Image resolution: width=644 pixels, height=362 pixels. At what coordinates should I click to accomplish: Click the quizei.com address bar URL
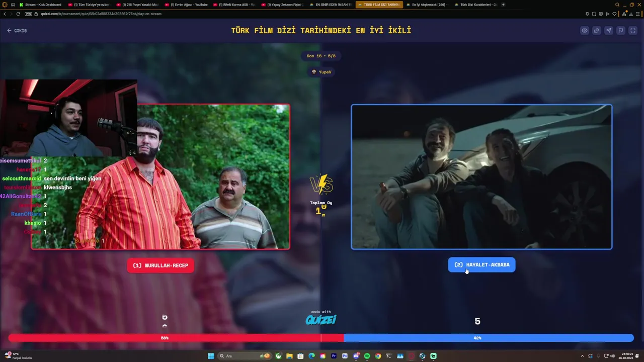[x=101, y=14]
